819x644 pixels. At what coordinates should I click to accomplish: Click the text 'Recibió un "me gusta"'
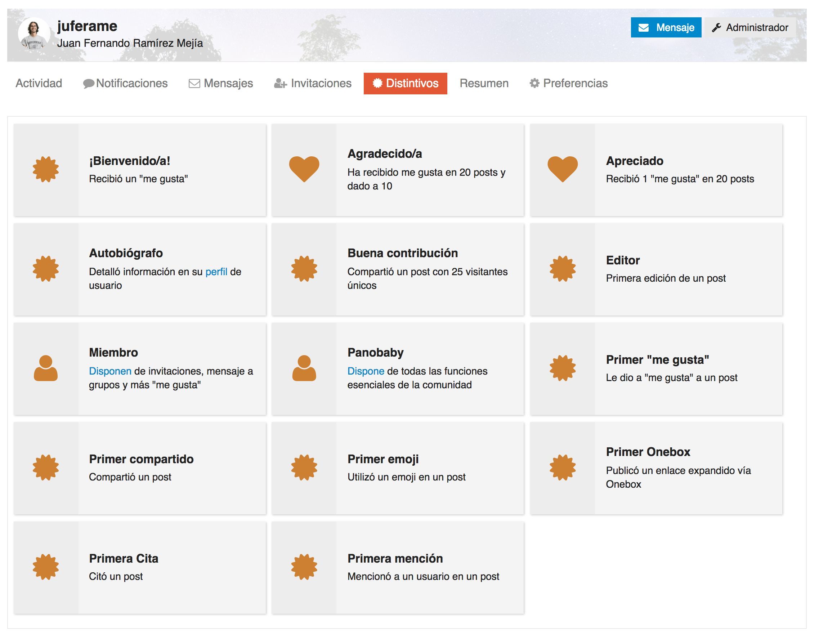(138, 179)
